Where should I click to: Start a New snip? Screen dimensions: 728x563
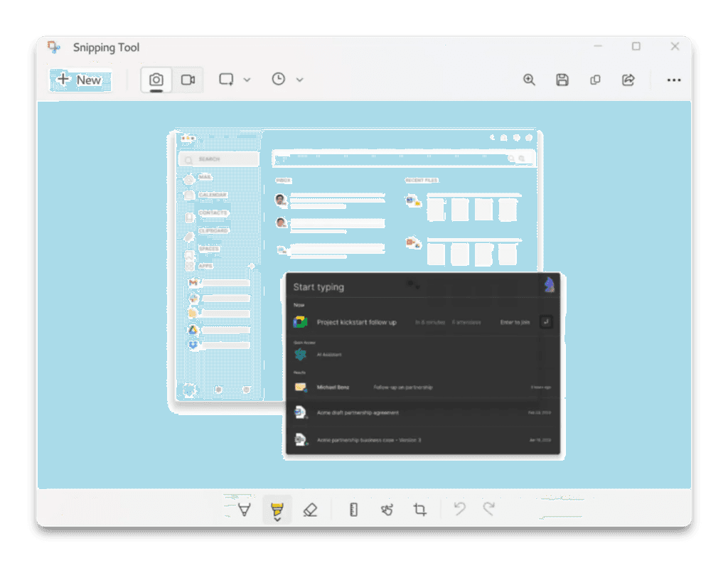coord(80,80)
